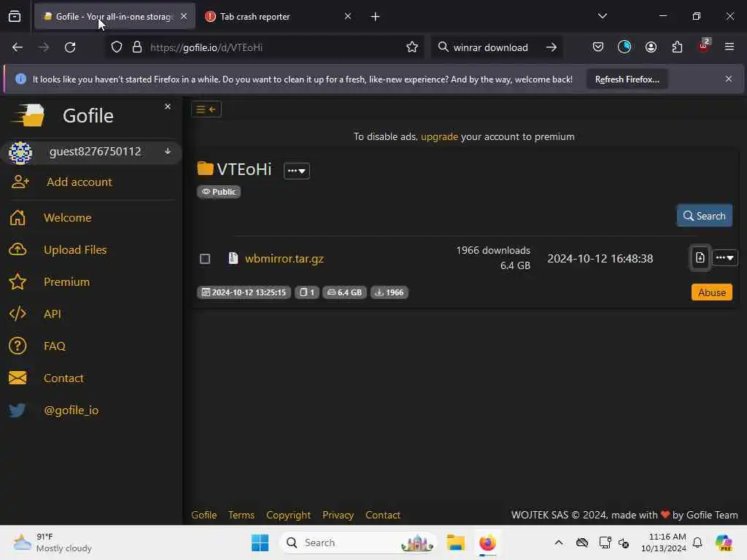
Task: Select the wbmirror.tar.gz checkbox
Action: point(205,259)
